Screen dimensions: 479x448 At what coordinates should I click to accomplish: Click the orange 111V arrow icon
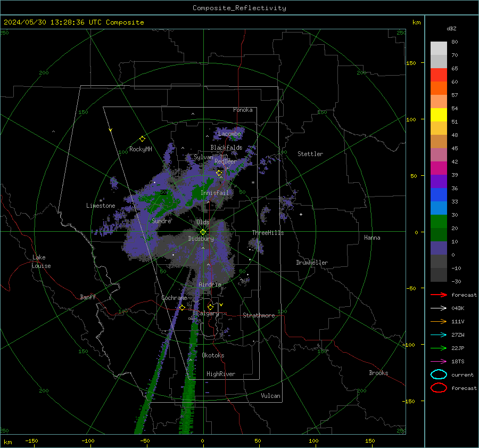[439, 321]
